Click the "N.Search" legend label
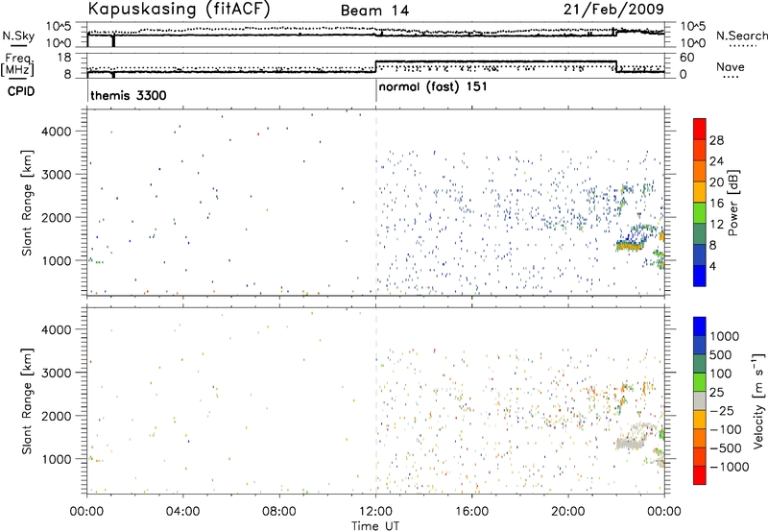The width and height of the screenshot is (768, 532). (741, 36)
